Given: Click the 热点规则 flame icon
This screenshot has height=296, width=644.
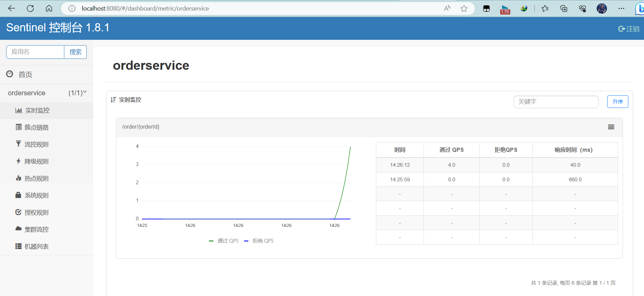Looking at the screenshot, I should tap(18, 178).
